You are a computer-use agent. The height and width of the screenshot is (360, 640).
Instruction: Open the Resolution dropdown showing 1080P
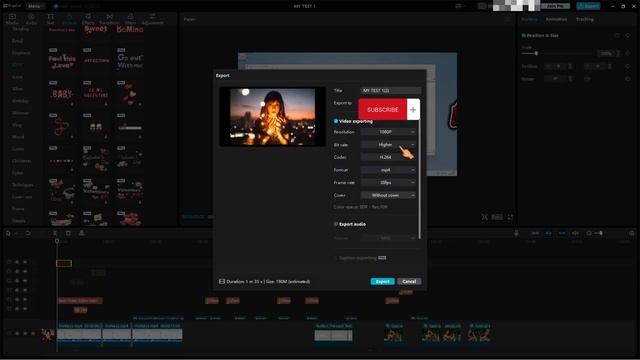(x=388, y=132)
